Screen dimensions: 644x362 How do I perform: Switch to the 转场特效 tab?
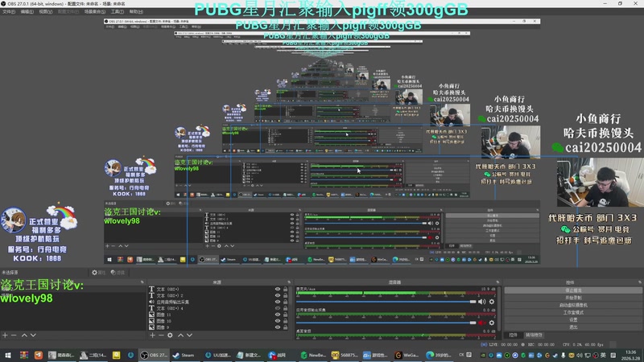[534, 335]
